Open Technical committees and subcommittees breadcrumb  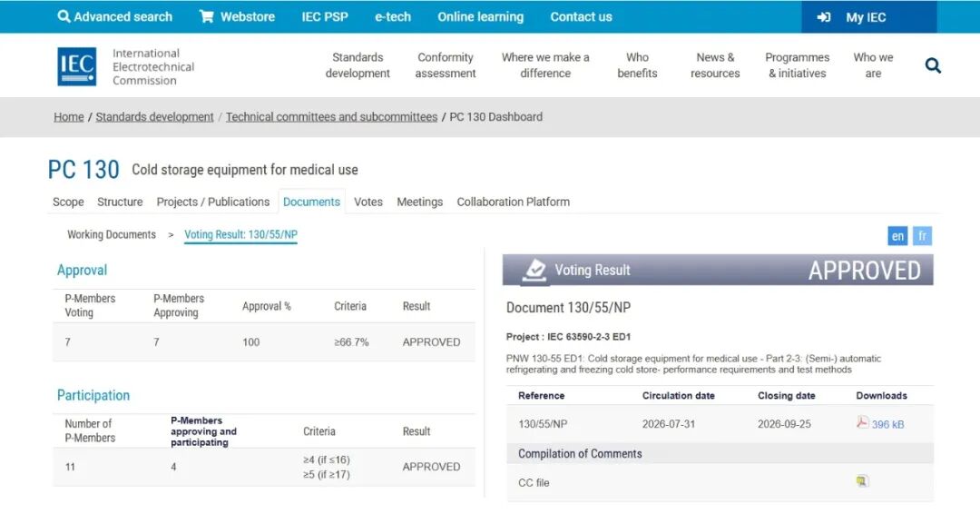(331, 117)
